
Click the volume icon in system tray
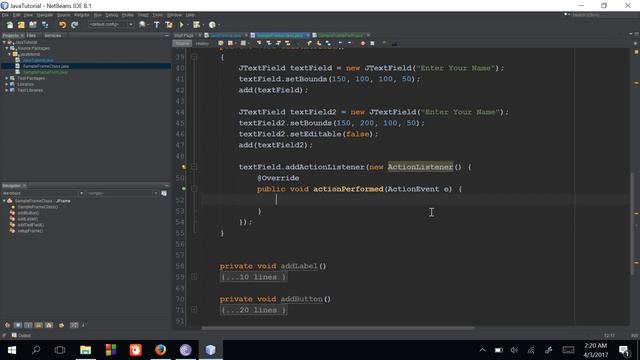pyautogui.click(x=514, y=350)
